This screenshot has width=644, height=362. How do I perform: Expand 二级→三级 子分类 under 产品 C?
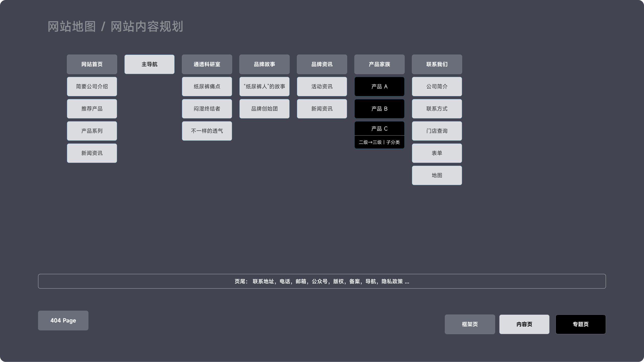pos(379,142)
